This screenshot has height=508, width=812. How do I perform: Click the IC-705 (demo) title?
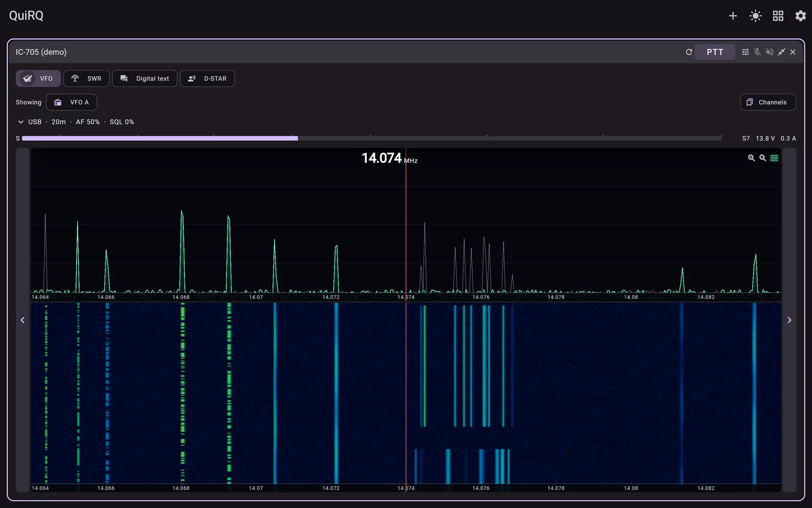click(41, 52)
